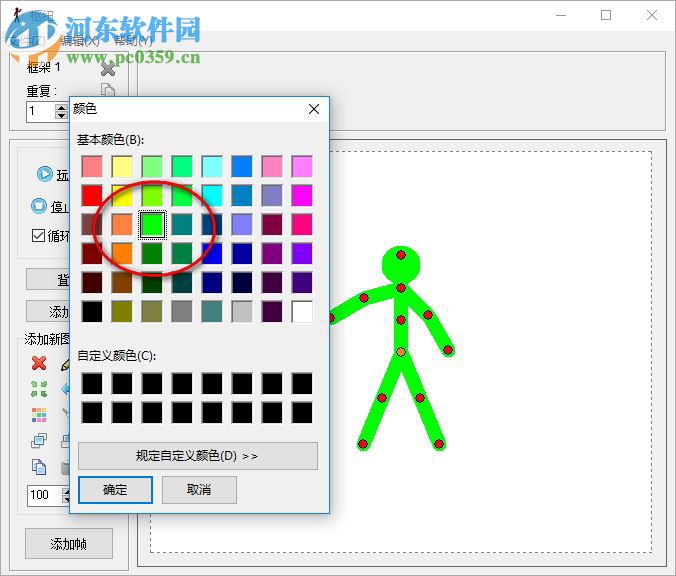The height and width of the screenshot is (576, 676).
Task: Select the periwinkle blue basic colour swatch
Action: pyautogui.click(x=242, y=225)
